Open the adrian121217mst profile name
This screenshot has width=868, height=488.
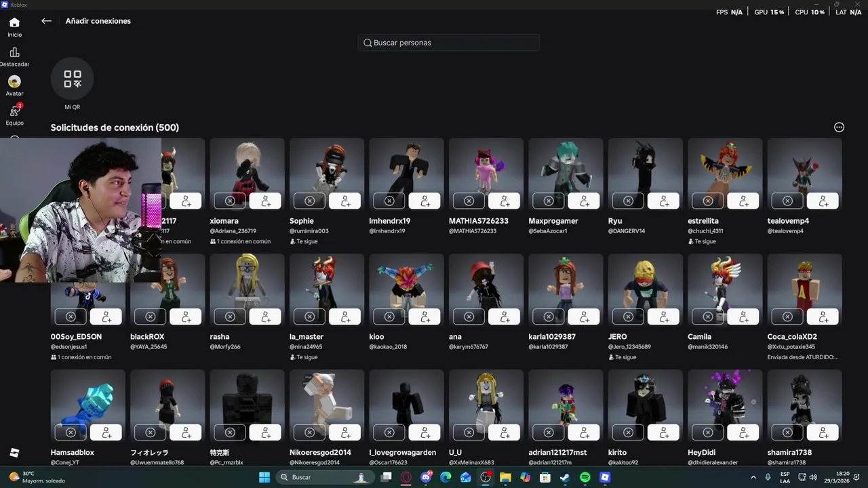coord(557,453)
